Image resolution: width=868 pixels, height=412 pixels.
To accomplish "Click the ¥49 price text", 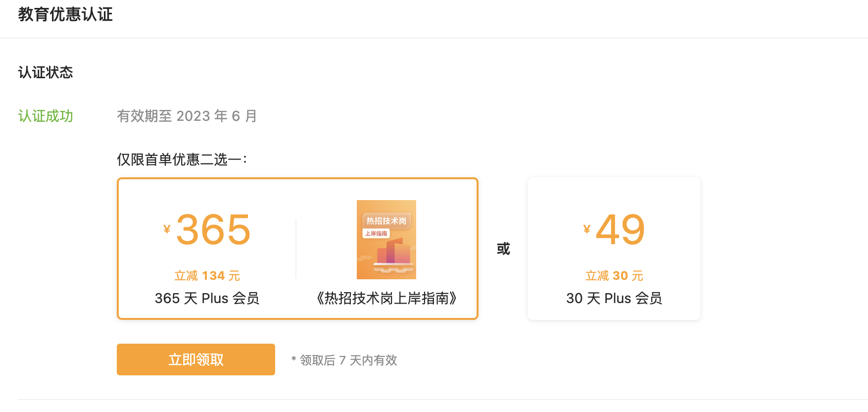I will click(x=614, y=230).
